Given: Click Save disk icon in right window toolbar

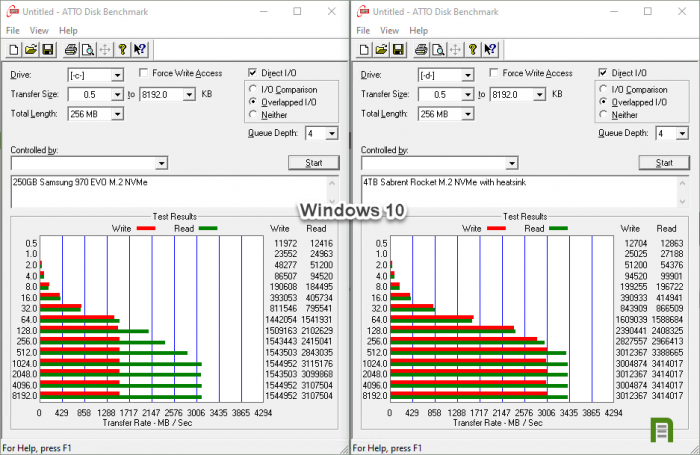Looking at the screenshot, I should tap(398, 50).
